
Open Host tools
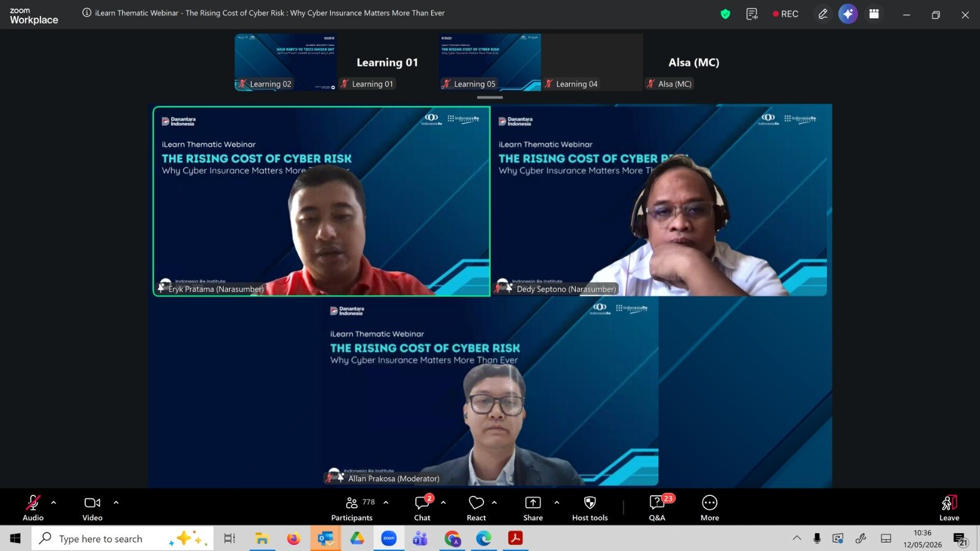[590, 508]
